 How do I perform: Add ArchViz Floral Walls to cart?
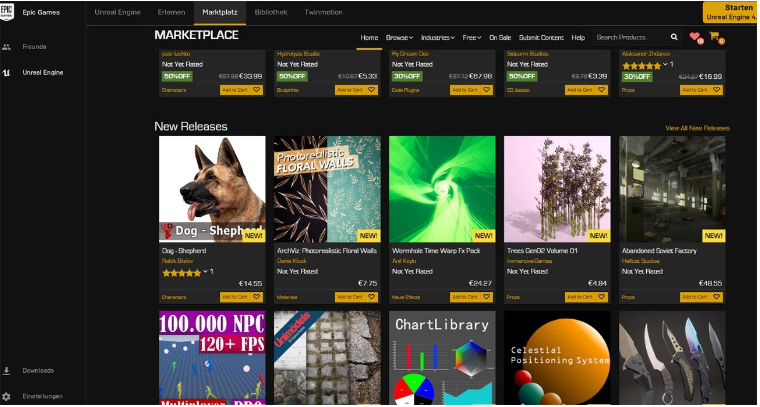tap(350, 297)
